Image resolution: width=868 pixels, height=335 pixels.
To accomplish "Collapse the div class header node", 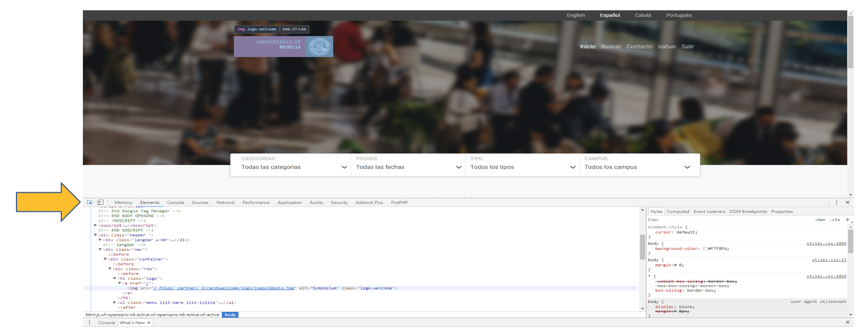I will 95,235.
